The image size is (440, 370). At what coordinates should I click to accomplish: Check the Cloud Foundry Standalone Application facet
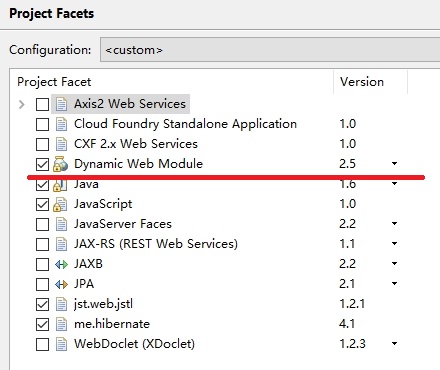(42, 125)
